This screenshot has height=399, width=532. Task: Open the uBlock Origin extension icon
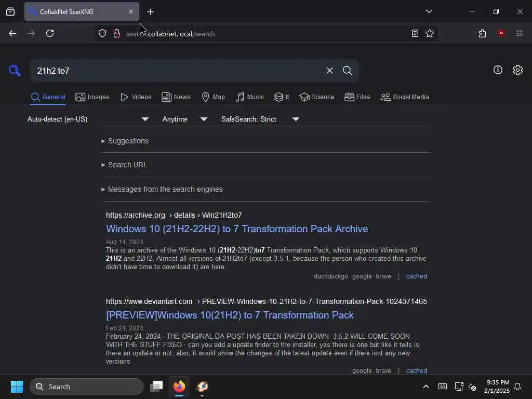point(500,33)
